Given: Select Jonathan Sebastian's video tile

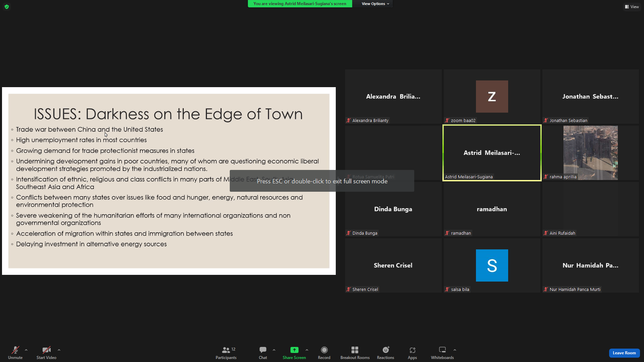Looking at the screenshot, I should tap(591, 97).
